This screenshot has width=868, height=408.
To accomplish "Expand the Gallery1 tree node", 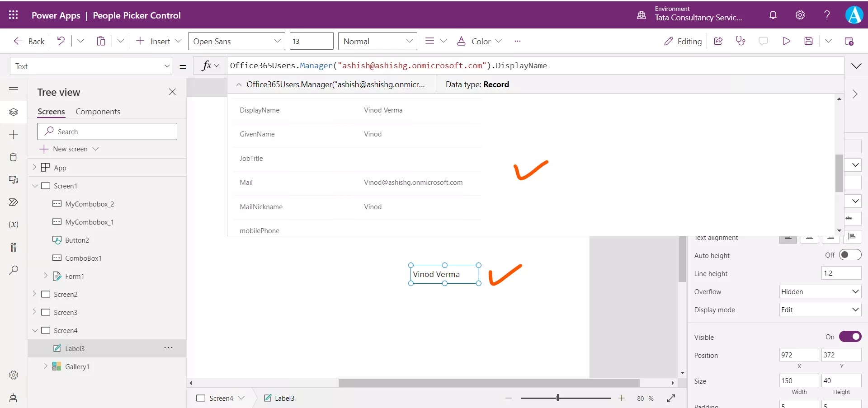I will pos(46,366).
